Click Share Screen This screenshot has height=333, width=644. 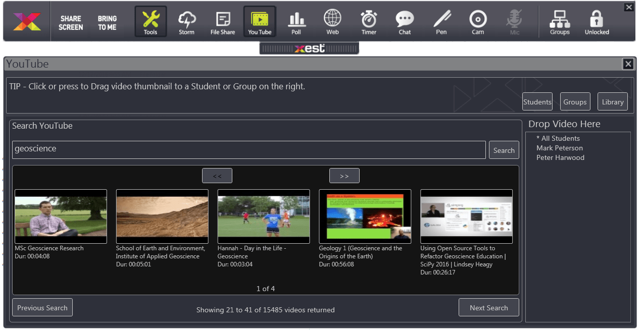71,23
